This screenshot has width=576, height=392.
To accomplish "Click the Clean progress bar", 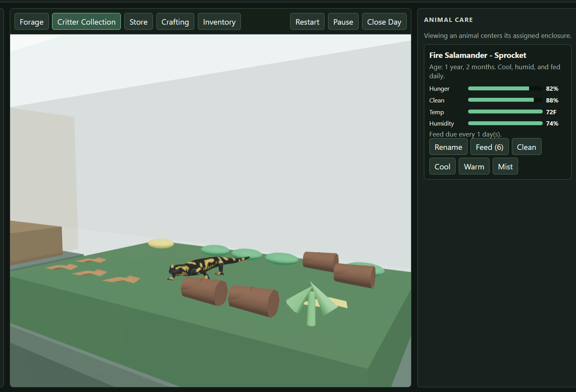I will [505, 100].
